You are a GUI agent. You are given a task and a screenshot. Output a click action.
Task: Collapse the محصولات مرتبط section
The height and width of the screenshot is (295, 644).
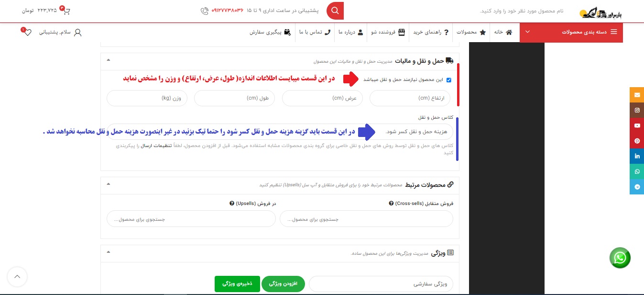coord(108,184)
